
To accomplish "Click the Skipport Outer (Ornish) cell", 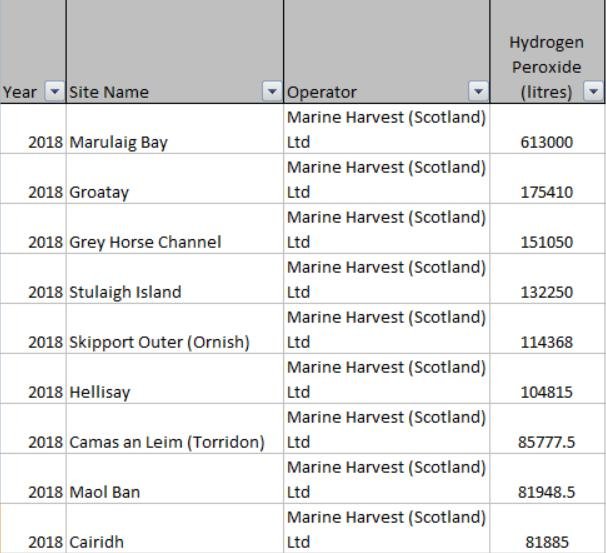I will pyautogui.click(x=159, y=342).
